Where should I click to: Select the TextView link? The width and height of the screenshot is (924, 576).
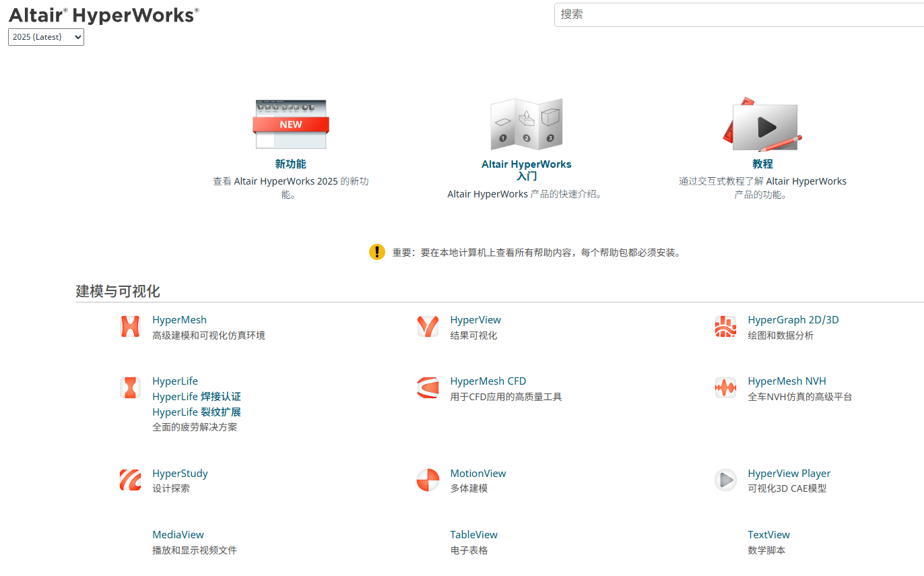(768, 534)
